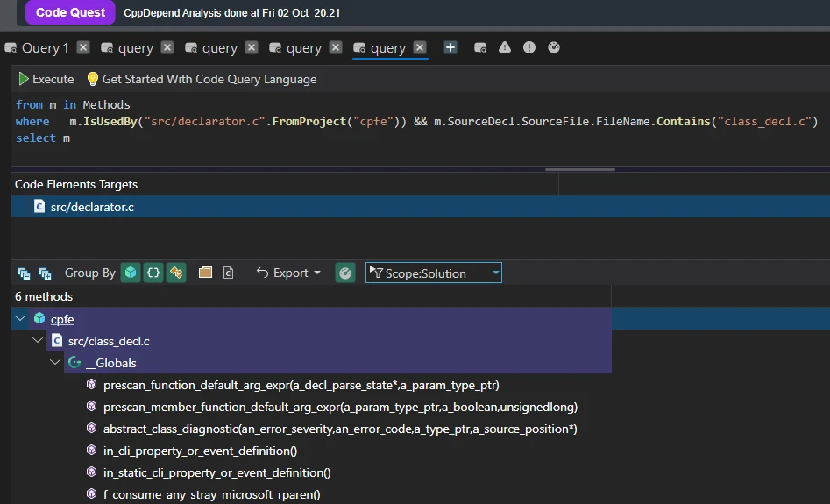Image resolution: width=830 pixels, height=504 pixels.
Task: Collapse the __Globals node
Action: coord(55,363)
